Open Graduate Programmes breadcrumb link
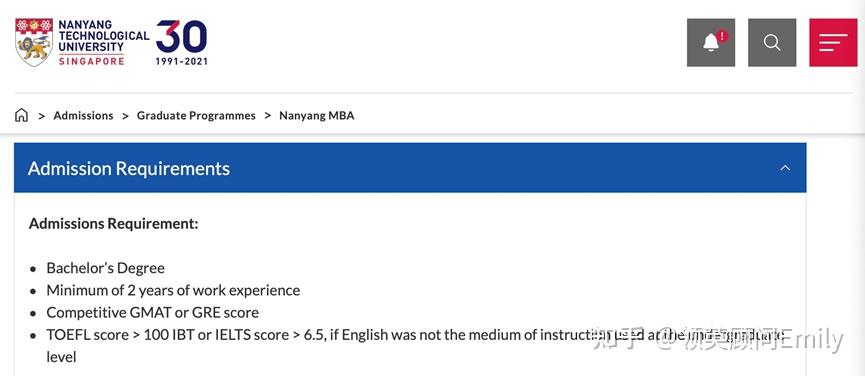This screenshot has width=865, height=376. point(196,116)
